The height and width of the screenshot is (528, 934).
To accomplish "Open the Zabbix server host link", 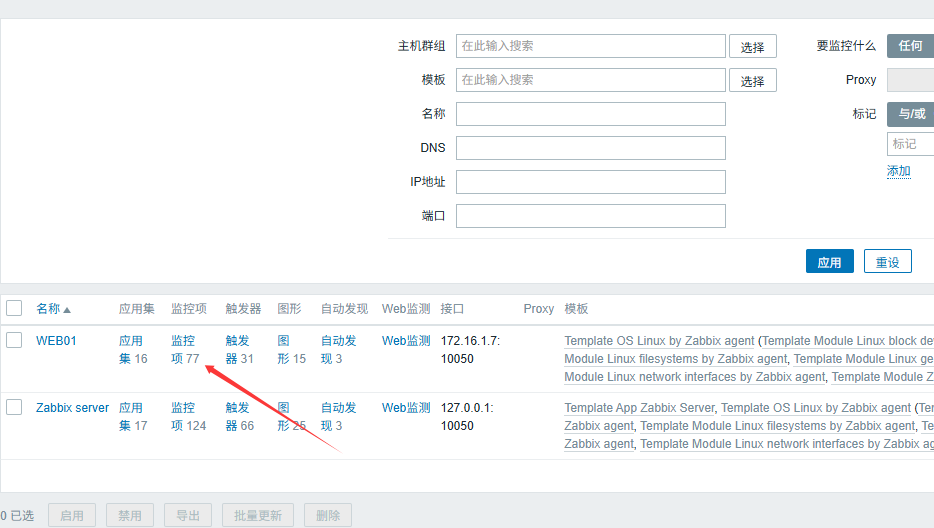I will coord(72,408).
